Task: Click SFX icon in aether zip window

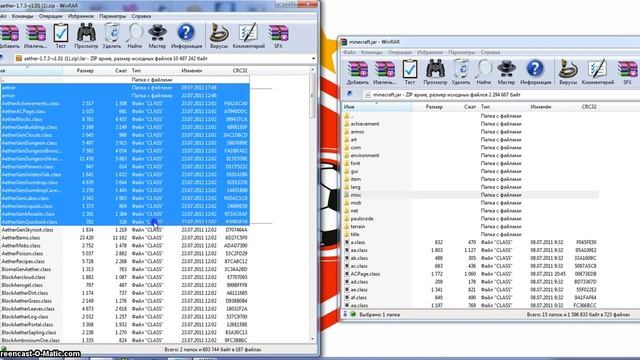Action: (x=278, y=36)
